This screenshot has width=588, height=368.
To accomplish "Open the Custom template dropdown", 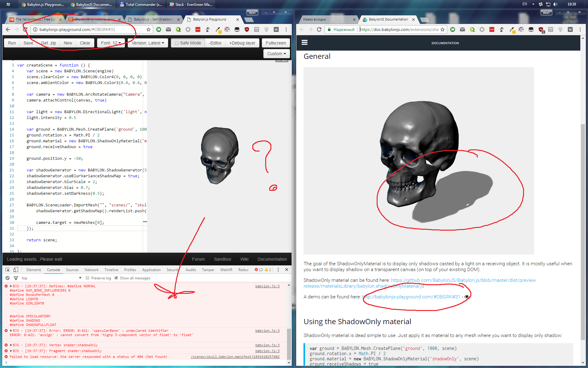I will [277, 54].
